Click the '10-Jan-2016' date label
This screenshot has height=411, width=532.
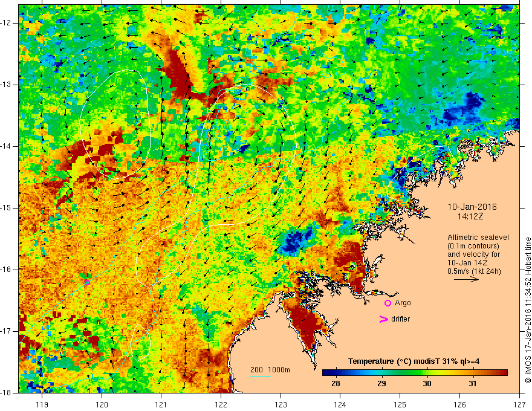(x=472, y=207)
